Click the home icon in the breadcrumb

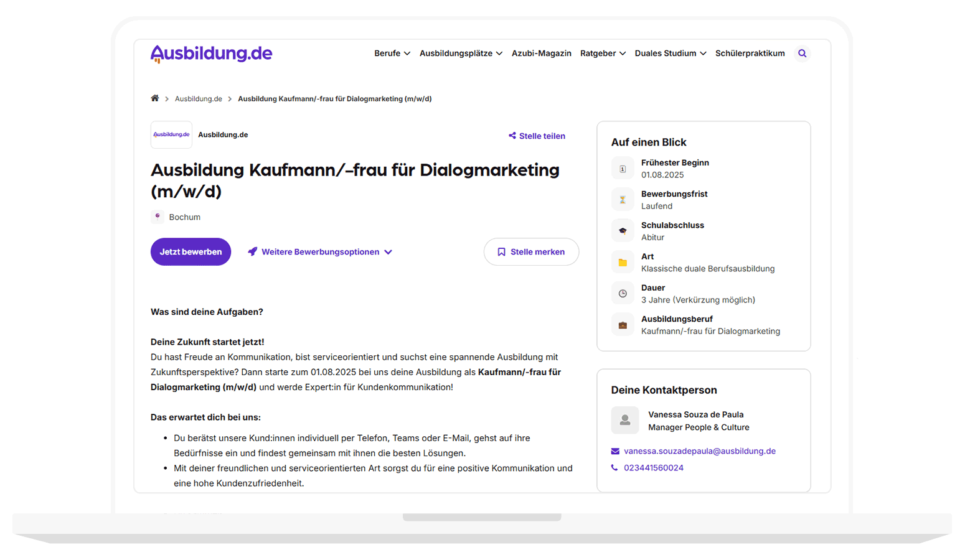click(155, 98)
